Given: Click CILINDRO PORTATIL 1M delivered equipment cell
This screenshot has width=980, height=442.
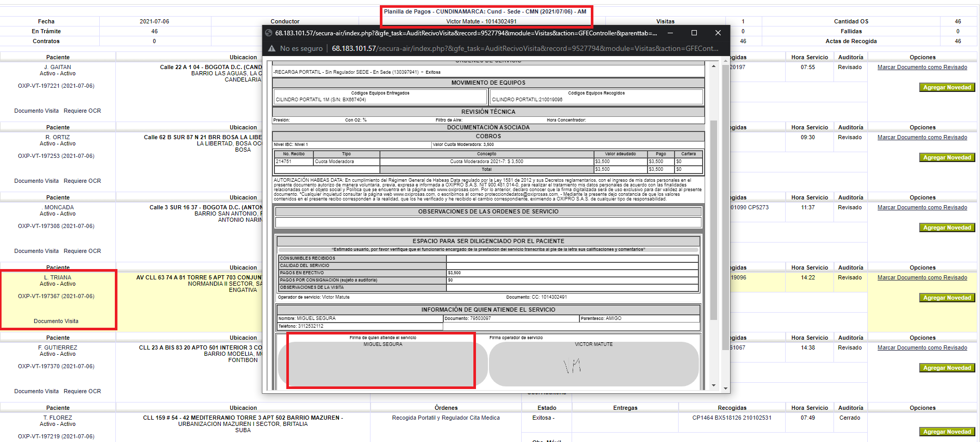Looking at the screenshot, I should (x=380, y=97).
